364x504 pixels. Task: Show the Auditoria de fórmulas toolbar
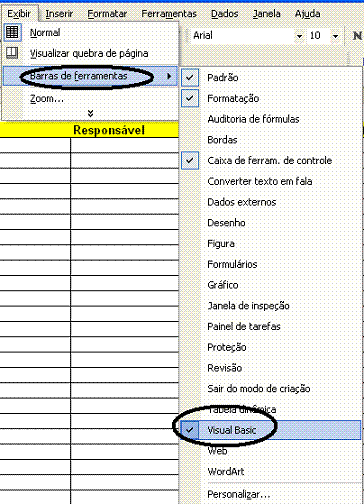click(x=271, y=119)
